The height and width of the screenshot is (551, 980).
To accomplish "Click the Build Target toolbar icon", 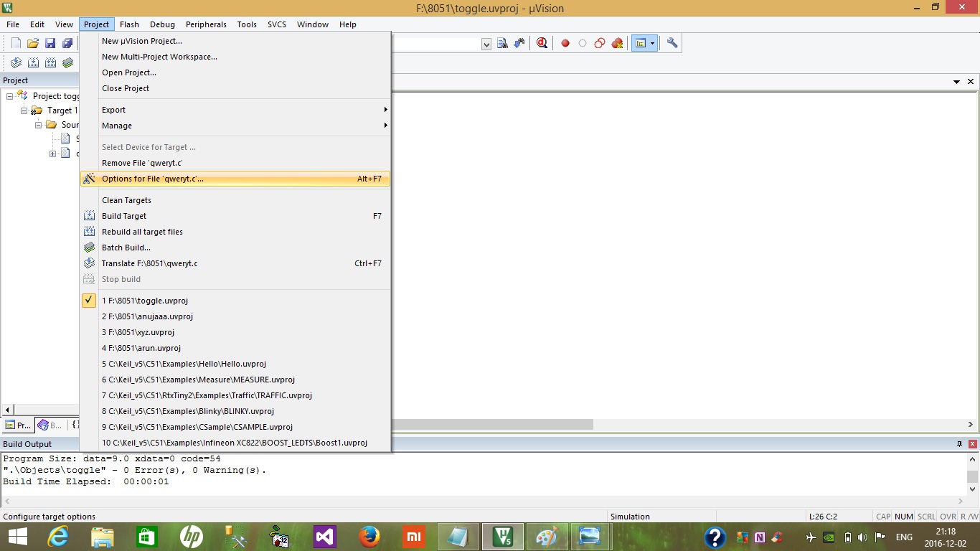I will [33, 62].
